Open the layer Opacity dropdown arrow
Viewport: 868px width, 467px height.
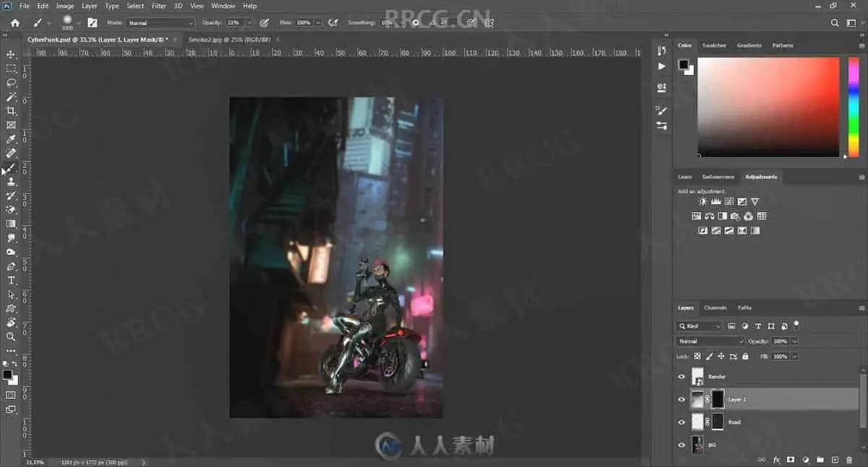(x=794, y=341)
